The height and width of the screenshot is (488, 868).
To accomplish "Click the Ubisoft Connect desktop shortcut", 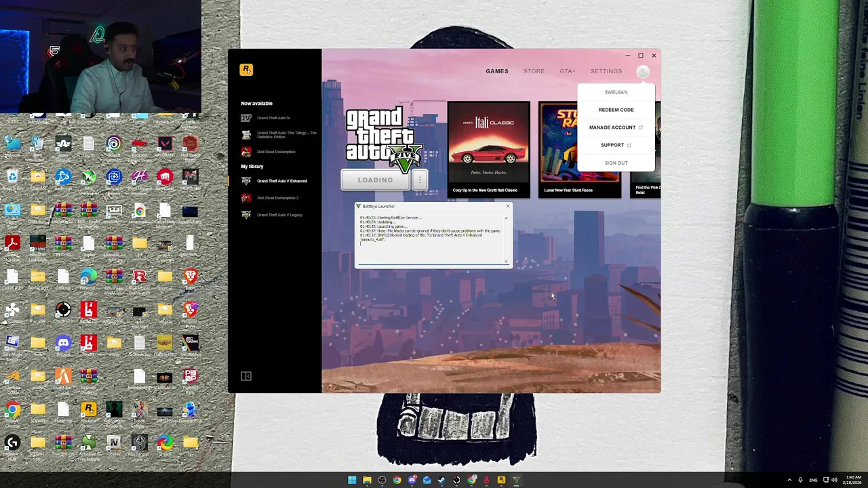I will point(114,147).
